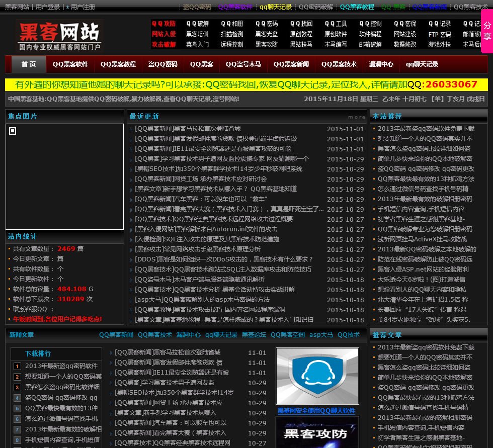Click the download arrow icon beside 用户注册
Viewport: 493px width, 448px height.
[x=67, y=7]
